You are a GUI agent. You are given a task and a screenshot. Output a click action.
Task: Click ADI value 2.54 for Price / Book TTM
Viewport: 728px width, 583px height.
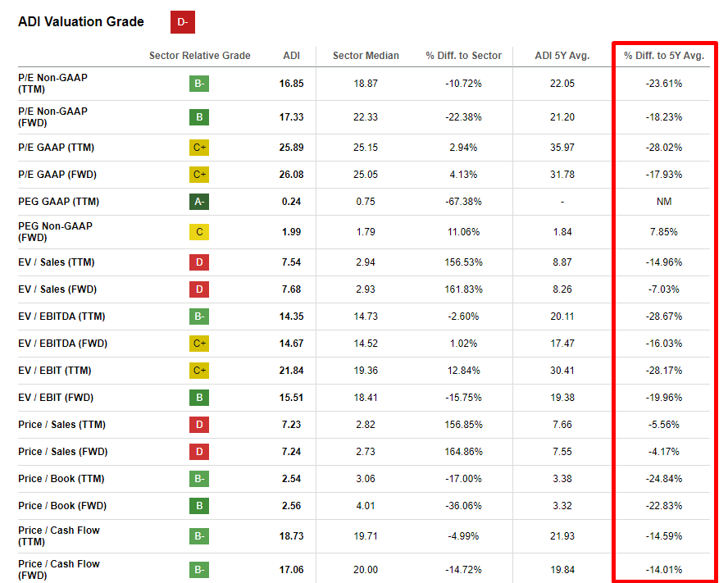(x=292, y=479)
